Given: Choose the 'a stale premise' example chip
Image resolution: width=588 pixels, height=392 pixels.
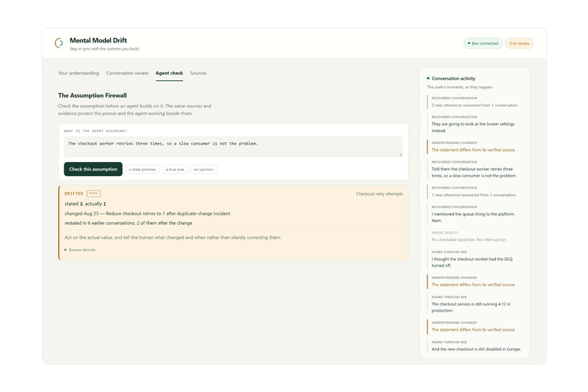Looking at the screenshot, I should [x=142, y=169].
